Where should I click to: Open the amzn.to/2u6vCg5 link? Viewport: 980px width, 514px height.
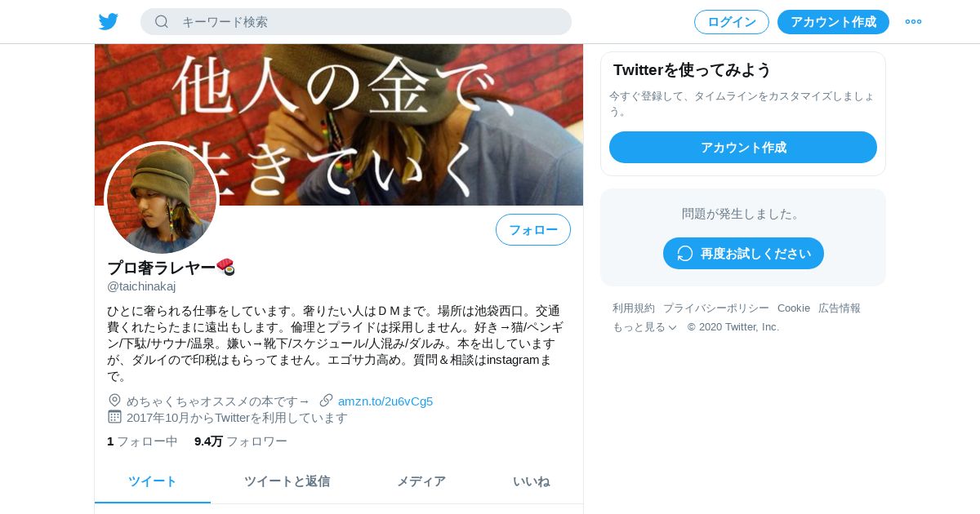(385, 401)
